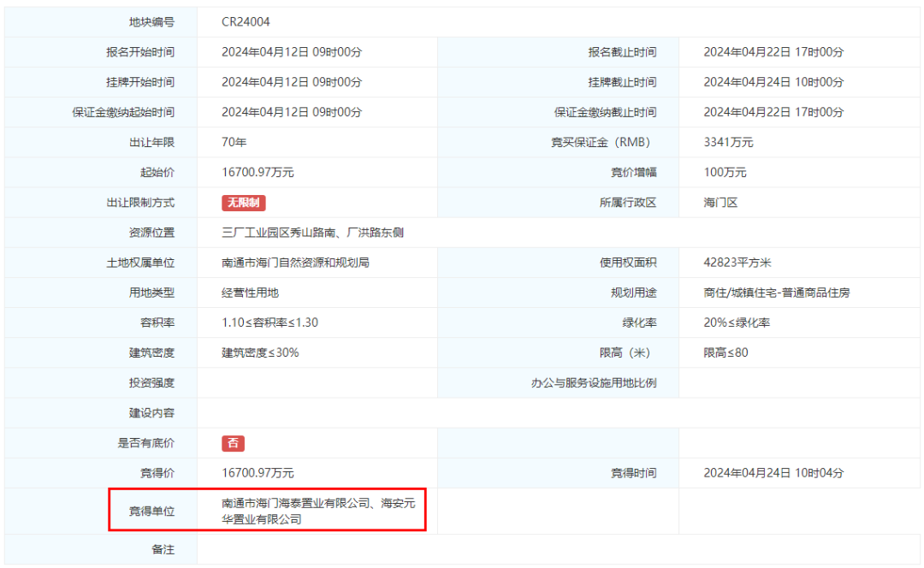
Task: Select the 挂牌截止时间 value 2024年04月24日 10时00分
Action: [773, 82]
